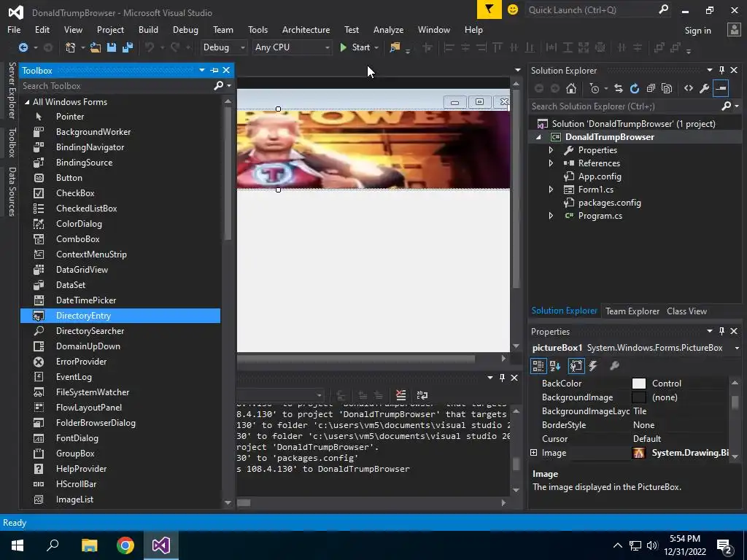The image size is (747, 560).
Task: Switch to the Team Explorer tab
Action: (632, 311)
